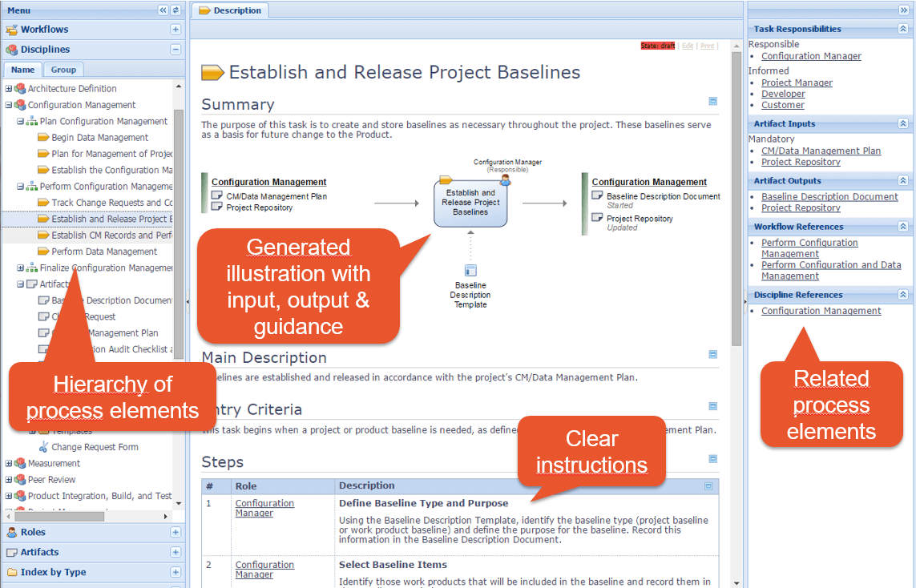Collapse the Entry Criteria section icon
Screen dimensions: 916x588
pyautogui.click(x=712, y=406)
